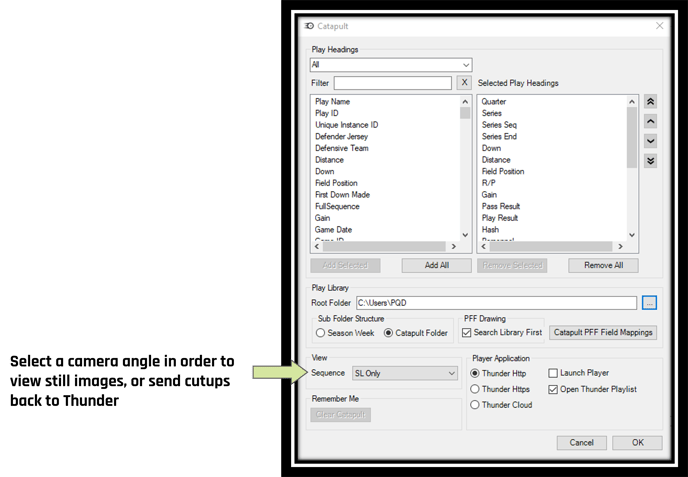
Task: Select the Catapult Folder radio option
Action: point(416,333)
